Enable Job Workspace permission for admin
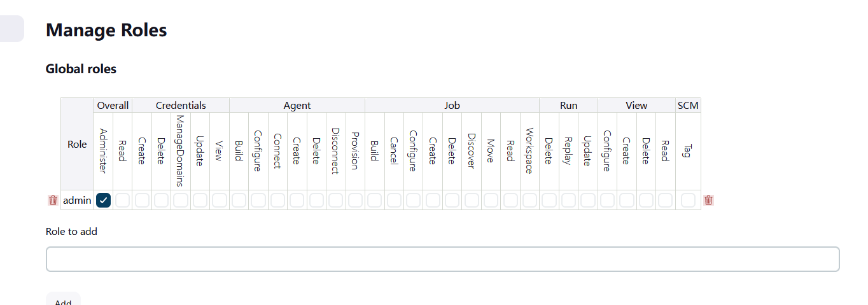 click(529, 201)
